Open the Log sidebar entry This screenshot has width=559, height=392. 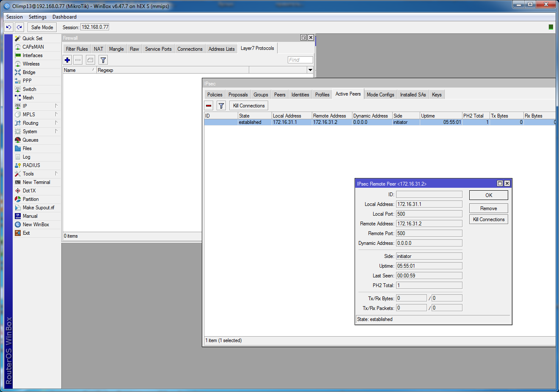26,157
